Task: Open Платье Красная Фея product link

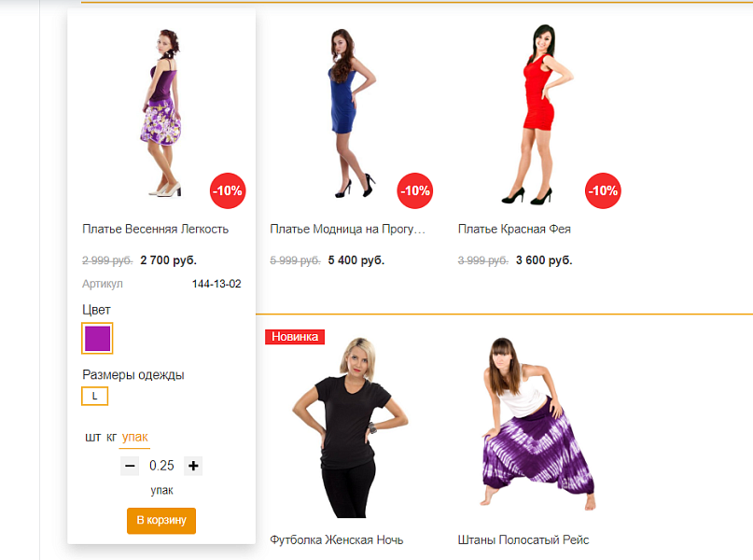Action: click(x=514, y=229)
